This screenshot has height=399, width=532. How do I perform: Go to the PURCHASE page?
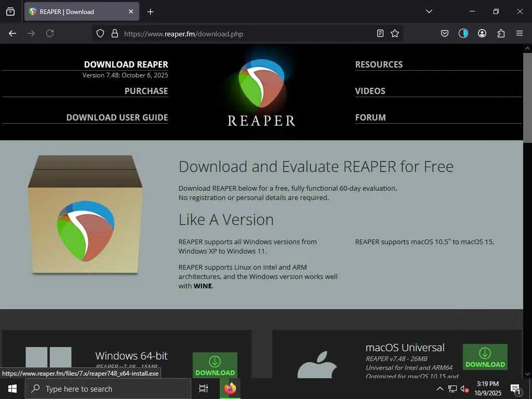tap(146, 91)
